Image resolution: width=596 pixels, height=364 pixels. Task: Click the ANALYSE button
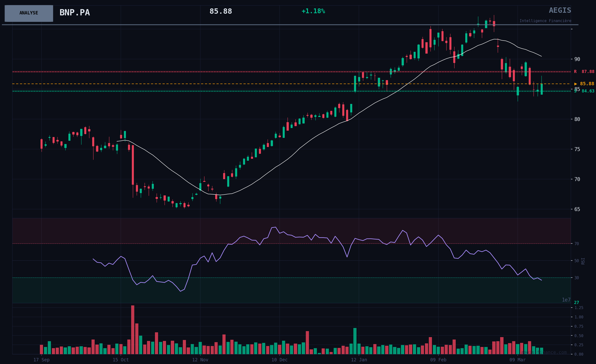coord(29,13)
